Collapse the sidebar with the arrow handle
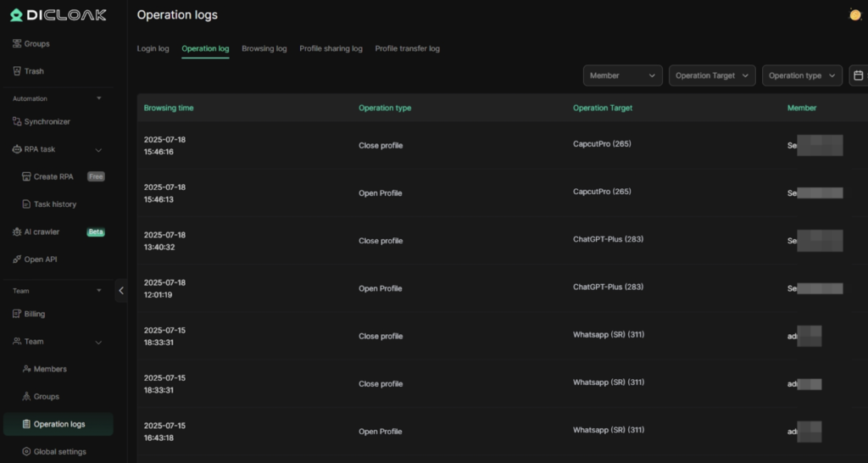 [121, 291]
